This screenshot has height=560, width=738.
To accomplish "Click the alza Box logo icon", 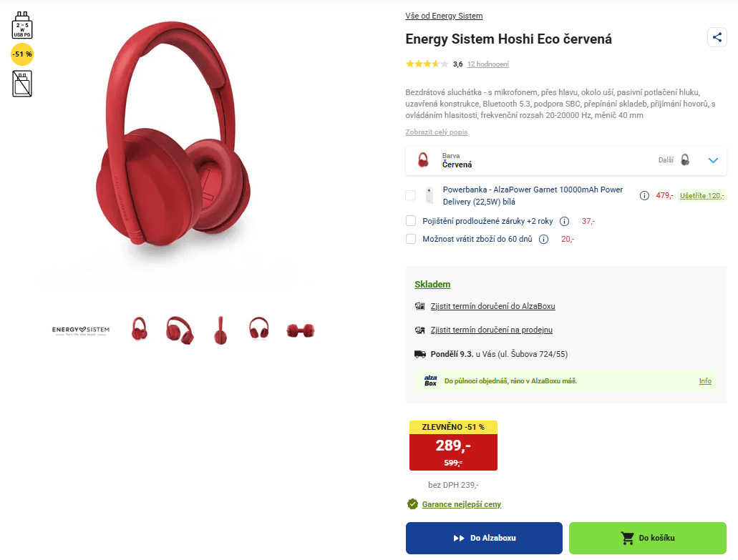I will click(430, 380).
